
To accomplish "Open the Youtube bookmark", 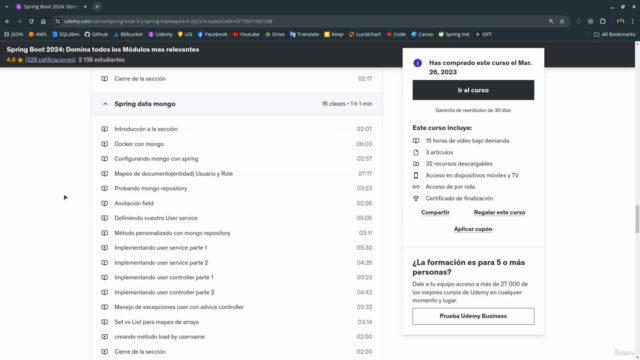I will pos(246,34).
